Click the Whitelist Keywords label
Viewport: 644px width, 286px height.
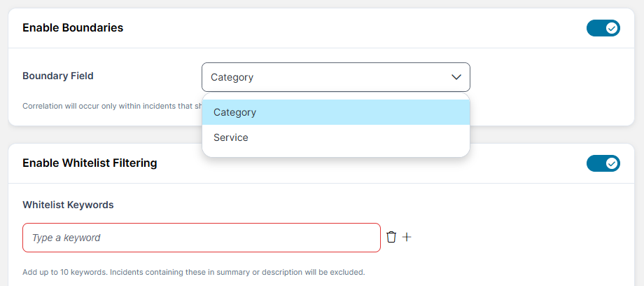(x=68, y=205)
